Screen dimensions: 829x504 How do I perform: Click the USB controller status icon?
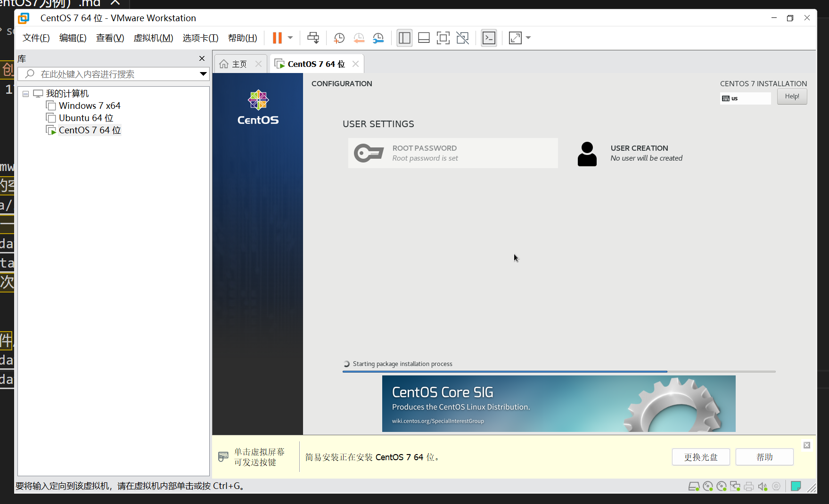coord(776,487)
